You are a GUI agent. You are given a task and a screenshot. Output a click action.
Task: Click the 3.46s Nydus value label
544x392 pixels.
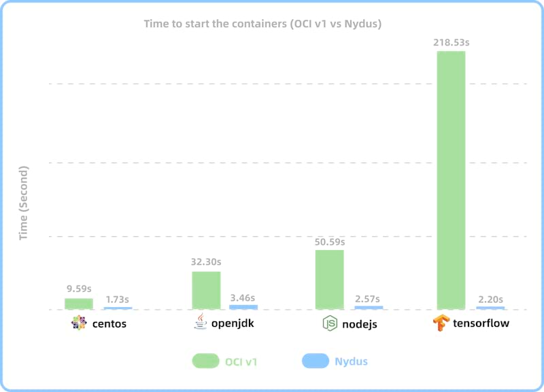point(242,298)
